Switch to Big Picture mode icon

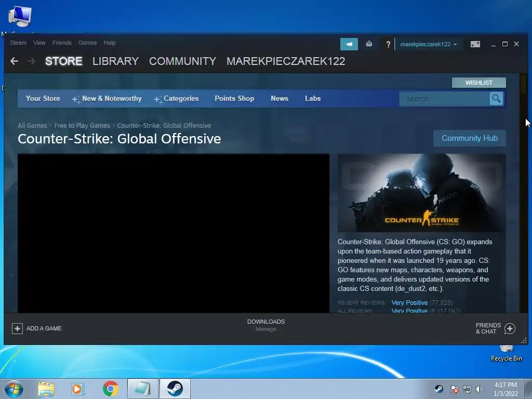(475, 44)
